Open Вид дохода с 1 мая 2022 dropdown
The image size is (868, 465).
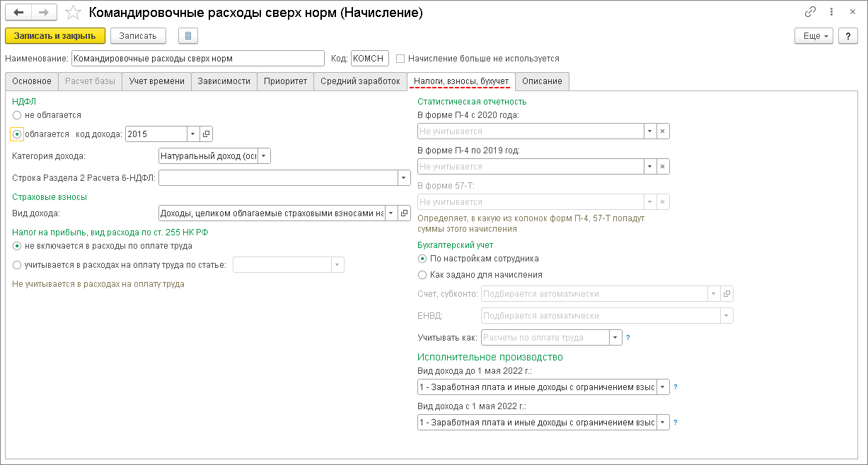pos(663,423)
